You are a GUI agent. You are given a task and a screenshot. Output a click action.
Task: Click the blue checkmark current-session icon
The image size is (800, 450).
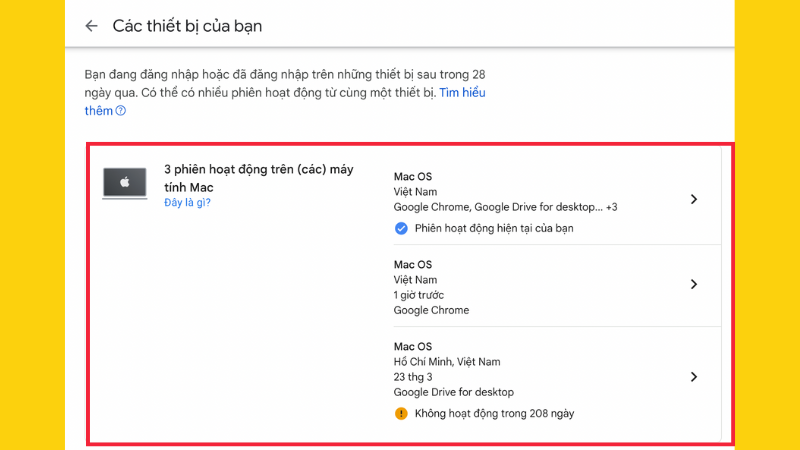click(401, 228)
